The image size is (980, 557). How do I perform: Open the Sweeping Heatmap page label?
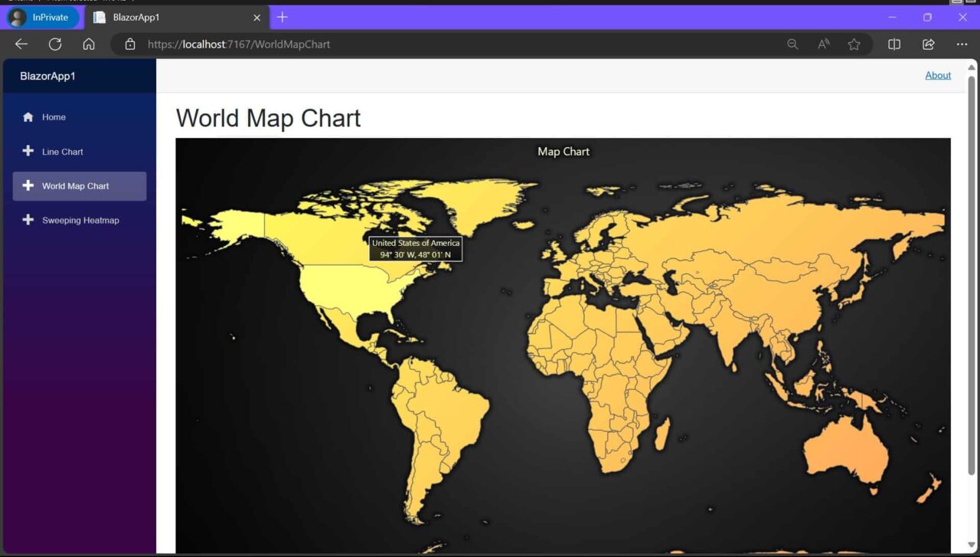80,221
